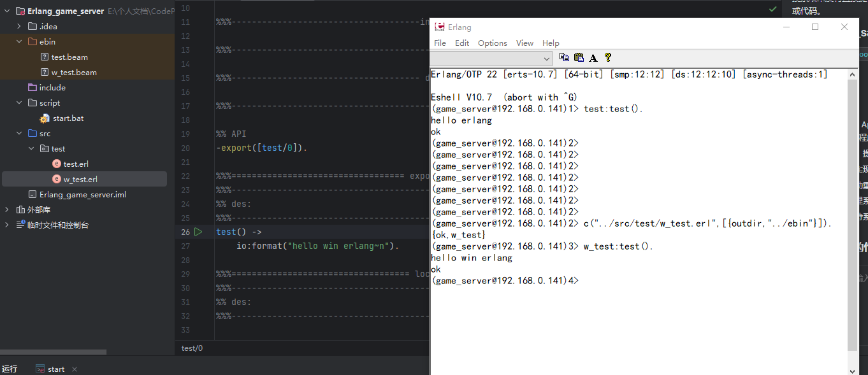Screen dimensions: 868x375
Task: Click the Erlang shell scroll-up arrow
Action: (853, 74)
